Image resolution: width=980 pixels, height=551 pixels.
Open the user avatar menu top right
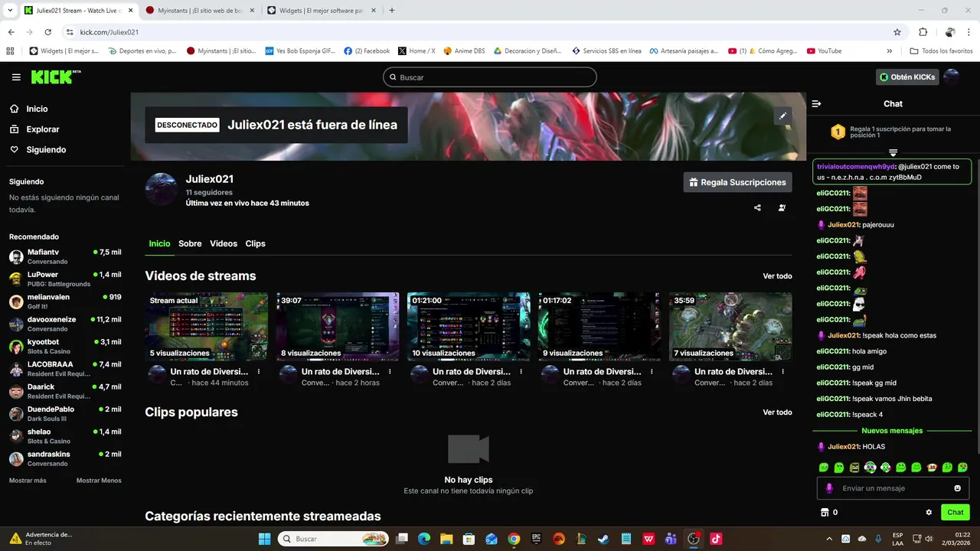point(951,77)
